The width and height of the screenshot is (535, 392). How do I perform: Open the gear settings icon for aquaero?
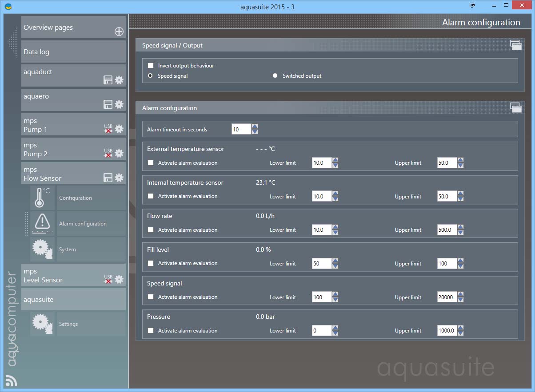[119, 104]
